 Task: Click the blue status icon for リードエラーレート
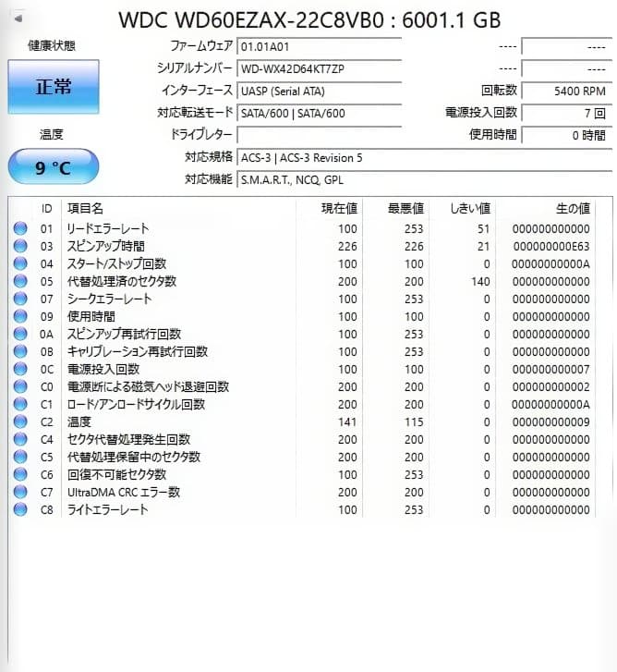20,228
